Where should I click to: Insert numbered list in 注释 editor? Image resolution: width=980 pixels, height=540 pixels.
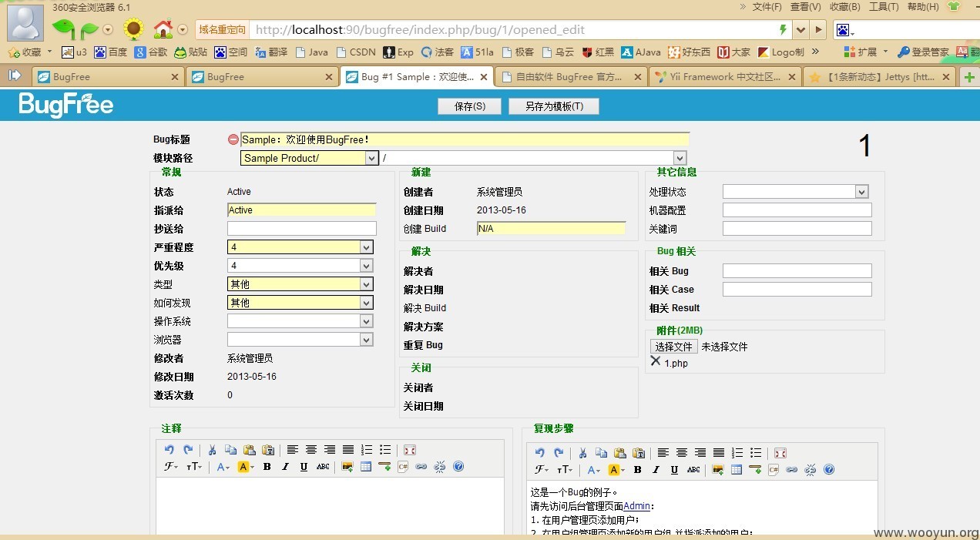point(367,450)
